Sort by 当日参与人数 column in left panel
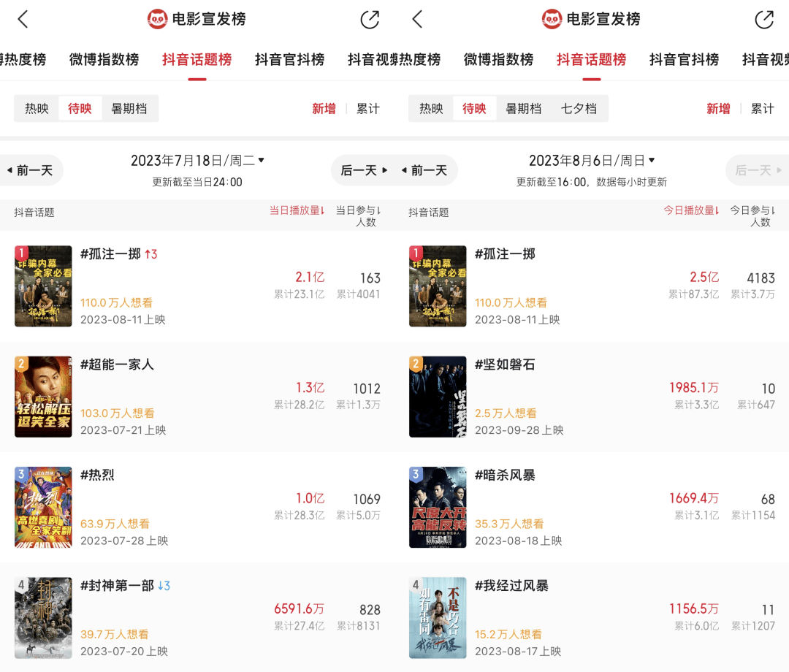Image resolution: width=789 pixels, height=672 pixels. click(x=358, y=216)
